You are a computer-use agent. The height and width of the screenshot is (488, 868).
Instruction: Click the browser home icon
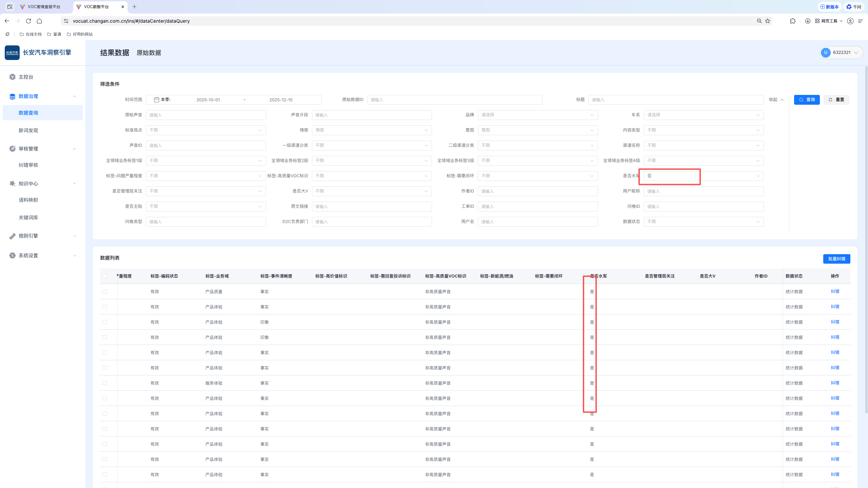(39, 21)
